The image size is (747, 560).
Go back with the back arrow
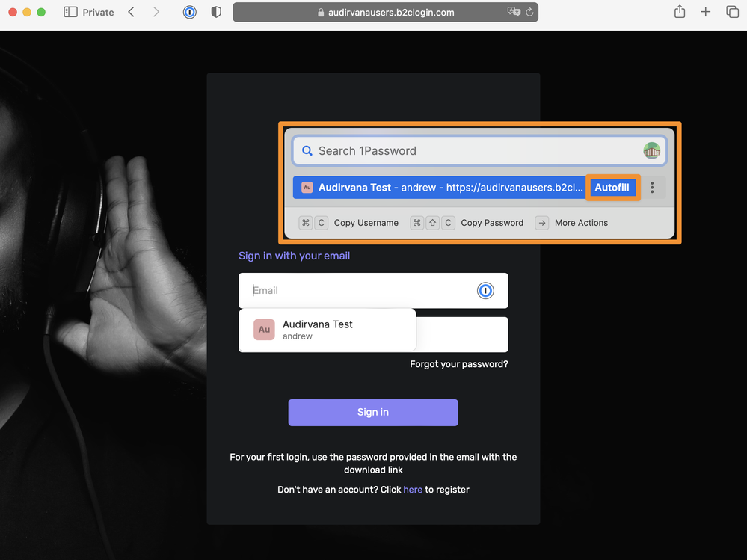click(132, 12)
